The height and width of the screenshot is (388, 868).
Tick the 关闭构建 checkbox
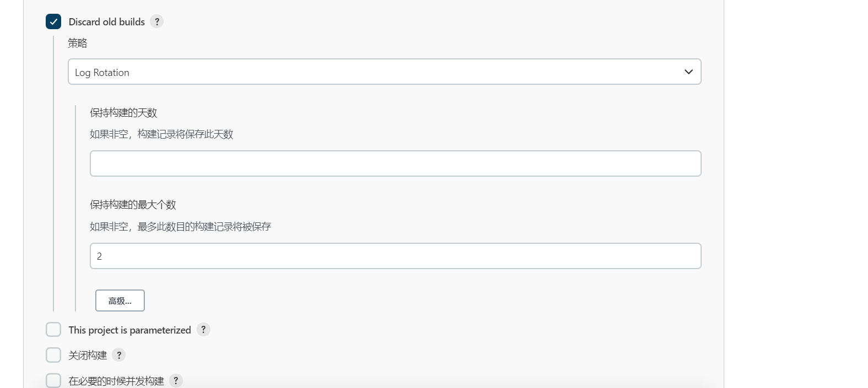(53, 355)
